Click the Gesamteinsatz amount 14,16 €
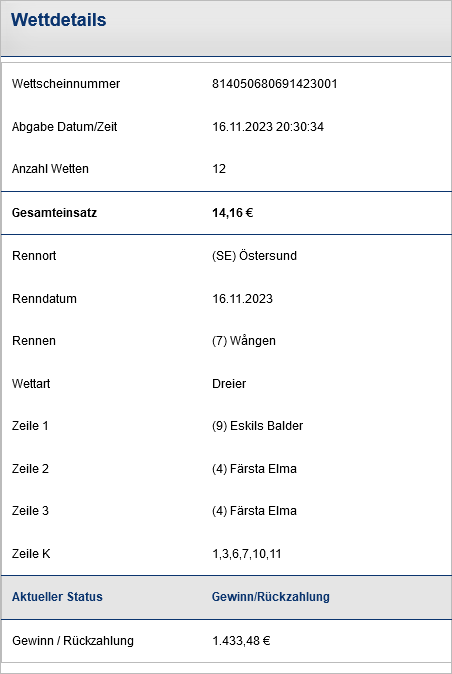 [x=232, y=213]
